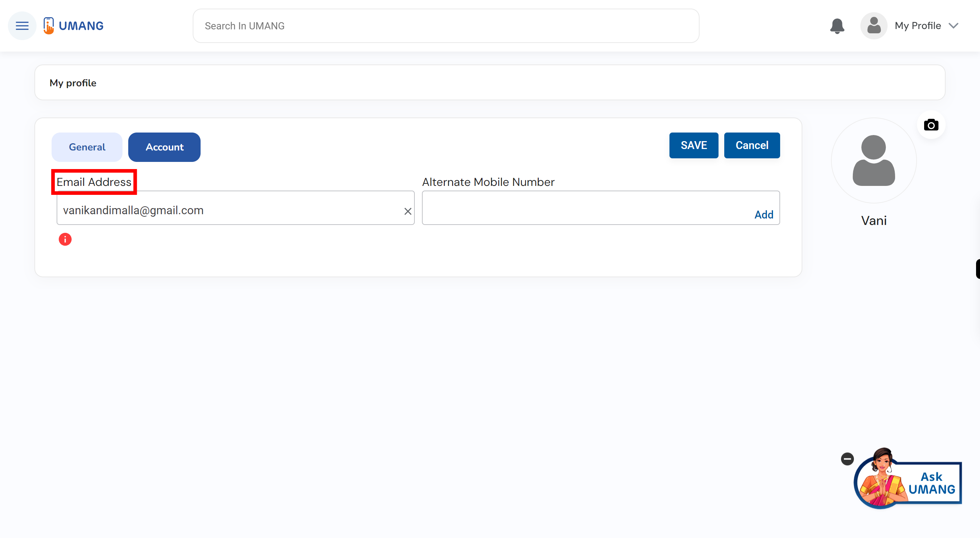Click the user profile avatar icon
The height and width of the screenshot is (538, 980).
(x=873, y=26)
